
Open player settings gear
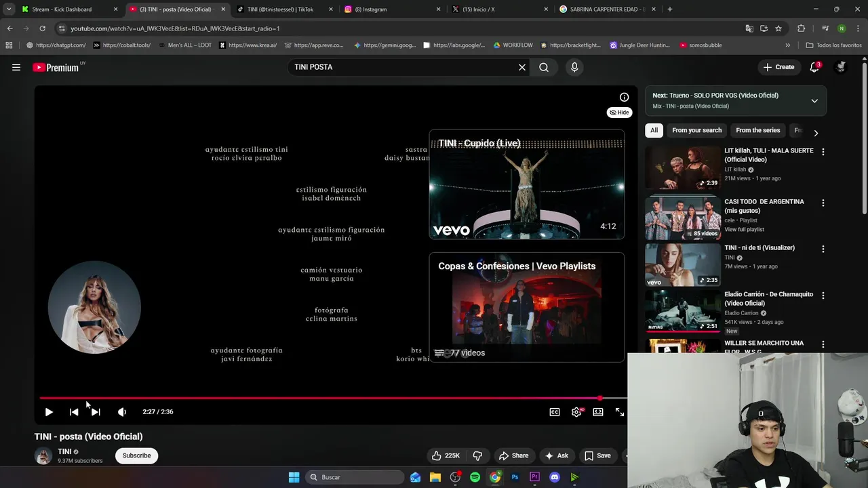576,411
